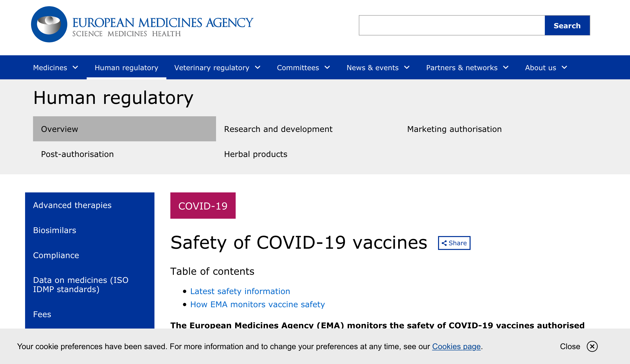Select the Human regulatory nav tab
The width and height of the screenshot is (630, 364).
(126, 67)
